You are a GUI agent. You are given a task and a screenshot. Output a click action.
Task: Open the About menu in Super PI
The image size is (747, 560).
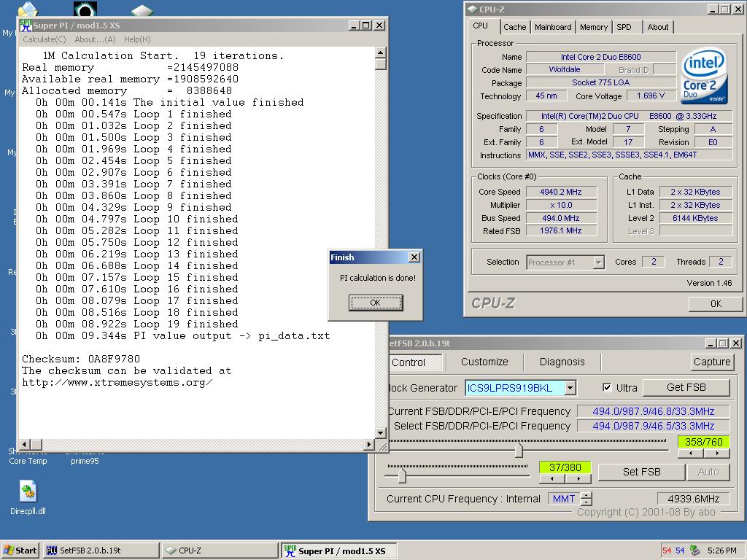coord(95,39)
